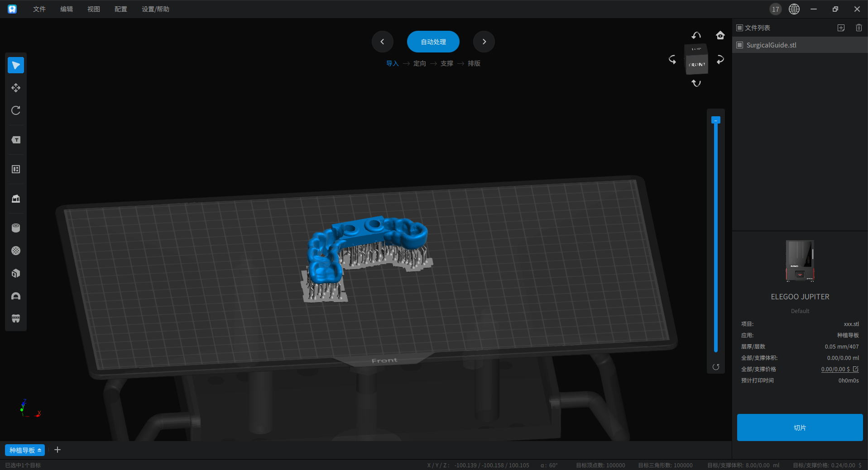Viewport: 868px width, 470px height.
Task: Click the layer slider blue handle
Action: [715, 120]
